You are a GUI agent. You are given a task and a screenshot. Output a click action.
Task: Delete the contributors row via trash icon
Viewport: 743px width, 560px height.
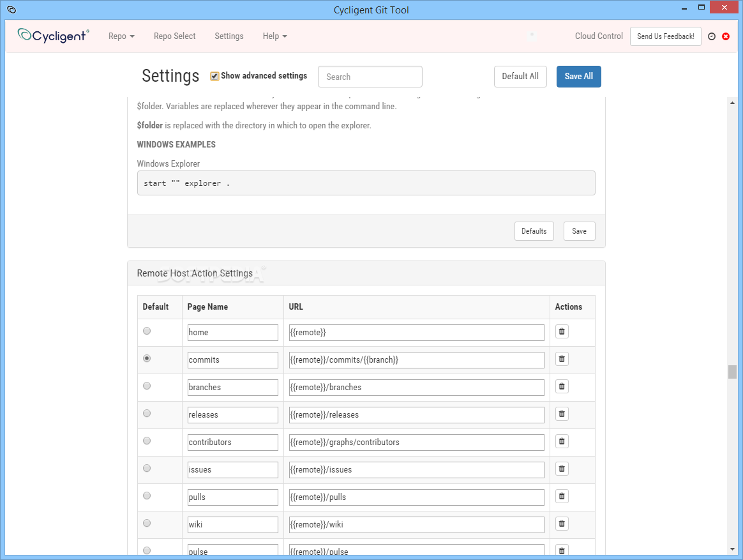[562, 441]
